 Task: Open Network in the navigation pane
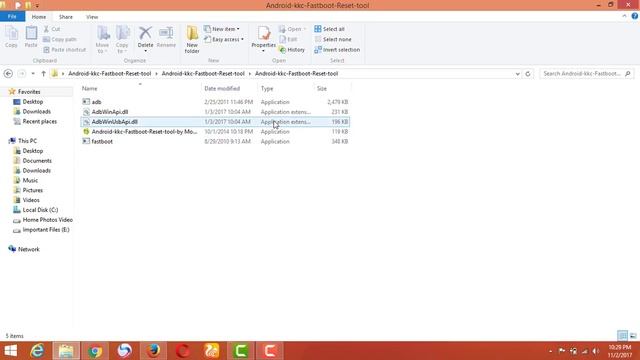(x=29, y=249)
